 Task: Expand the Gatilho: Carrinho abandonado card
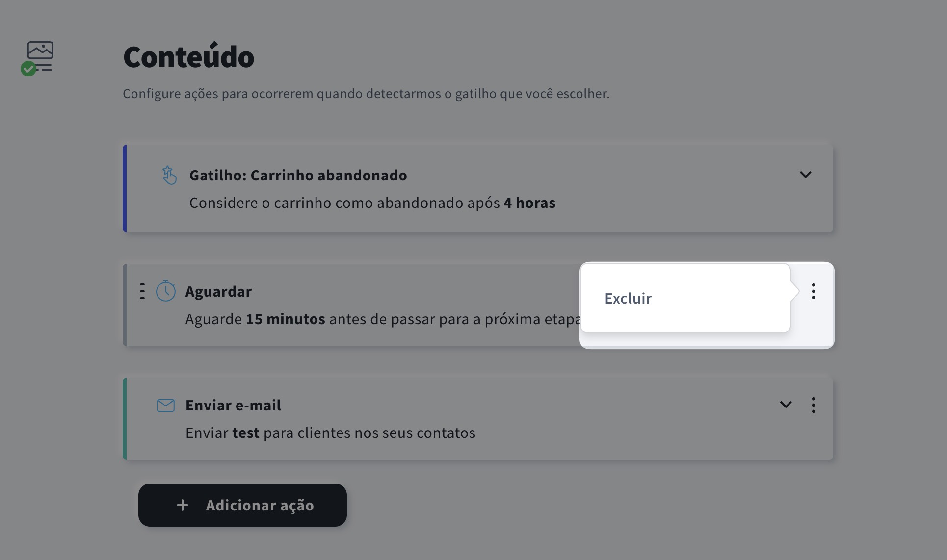click(805, 175)
